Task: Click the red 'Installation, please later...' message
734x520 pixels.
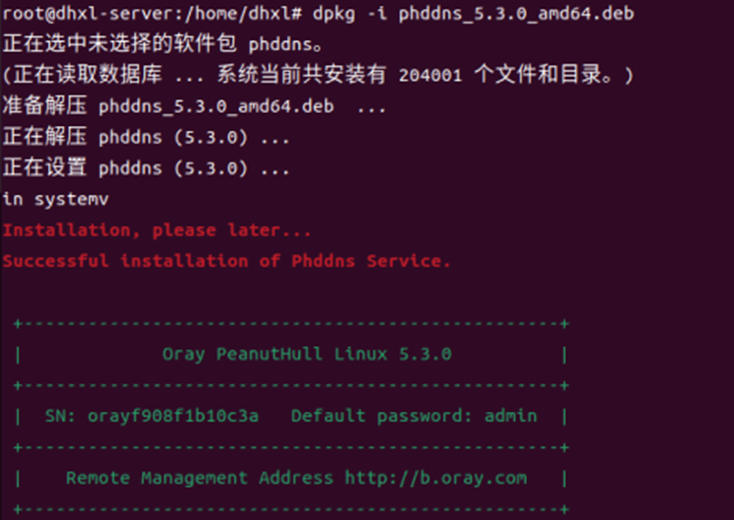Action: coord(157,230)
